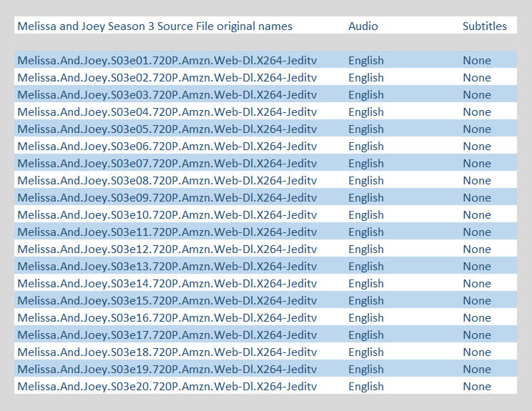532x411 pixels.
Task: Click English audio cell in S03e02 row
Action: (366, 78)
